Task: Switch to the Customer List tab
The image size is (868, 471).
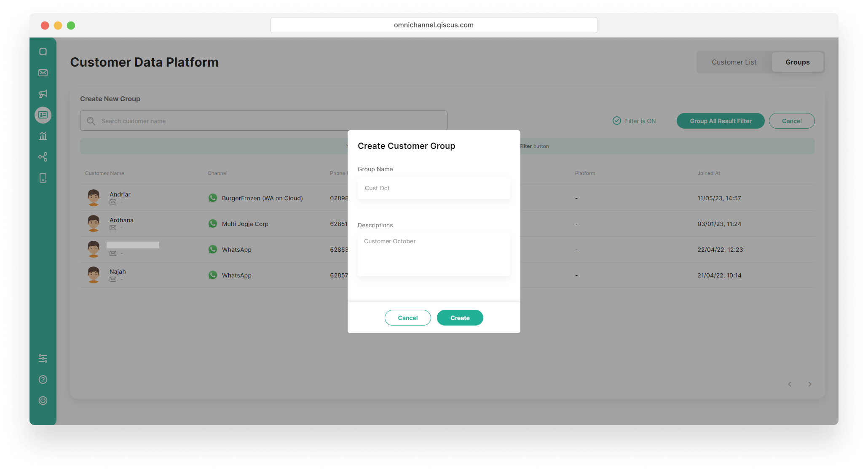Action: click(734, 62)
